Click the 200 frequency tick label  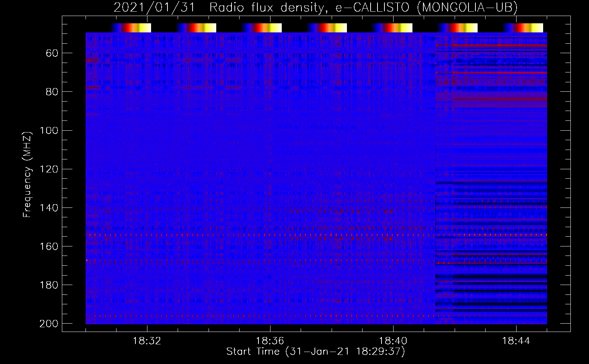pos(49,324)
